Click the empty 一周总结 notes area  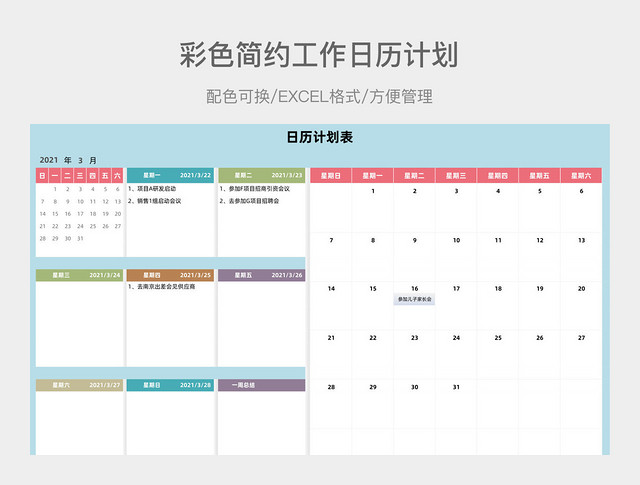click(x=262, y=423)
